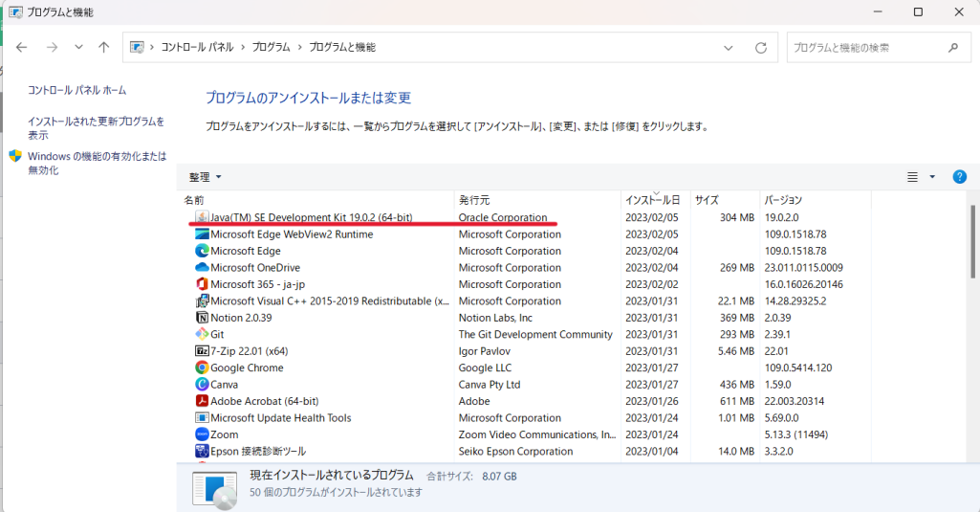Click the Microsoft Edge WebView2 Runtime icon

202,234
